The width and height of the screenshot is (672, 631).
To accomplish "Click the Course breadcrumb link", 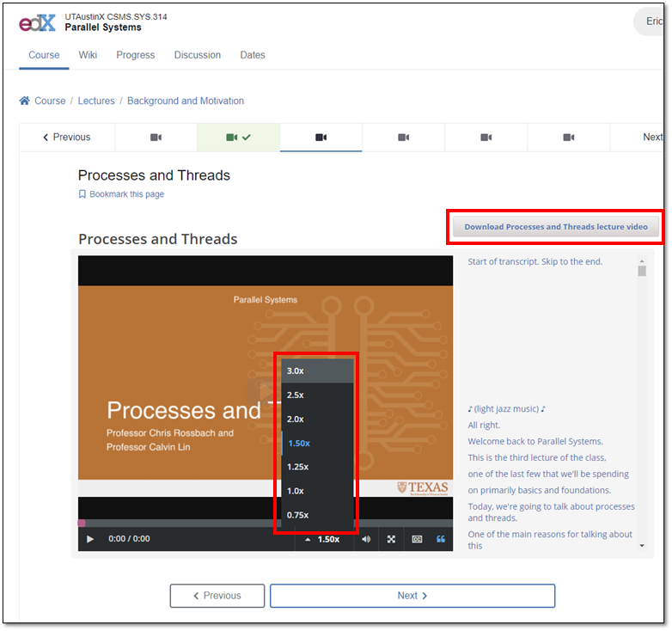I will coord(50,101).
